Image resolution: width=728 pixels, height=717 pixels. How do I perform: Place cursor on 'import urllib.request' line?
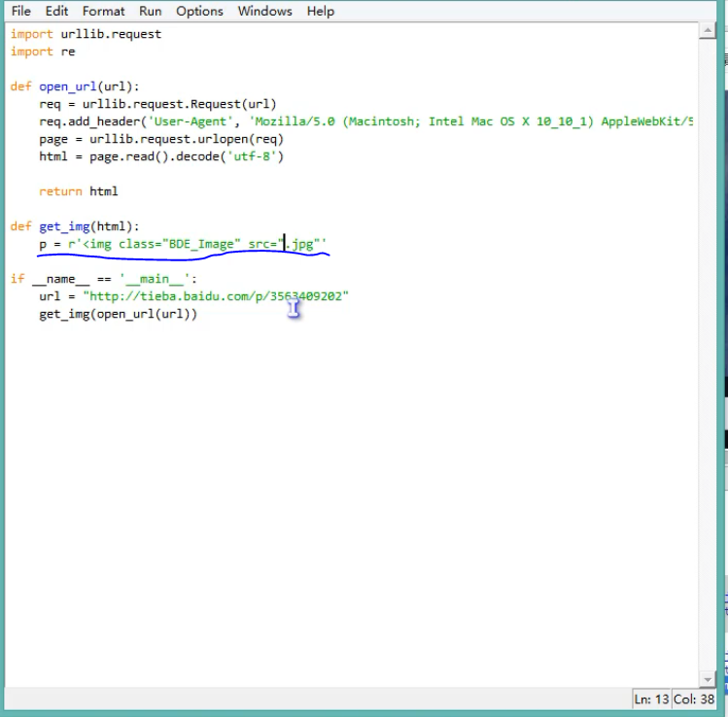coord(86,34)
